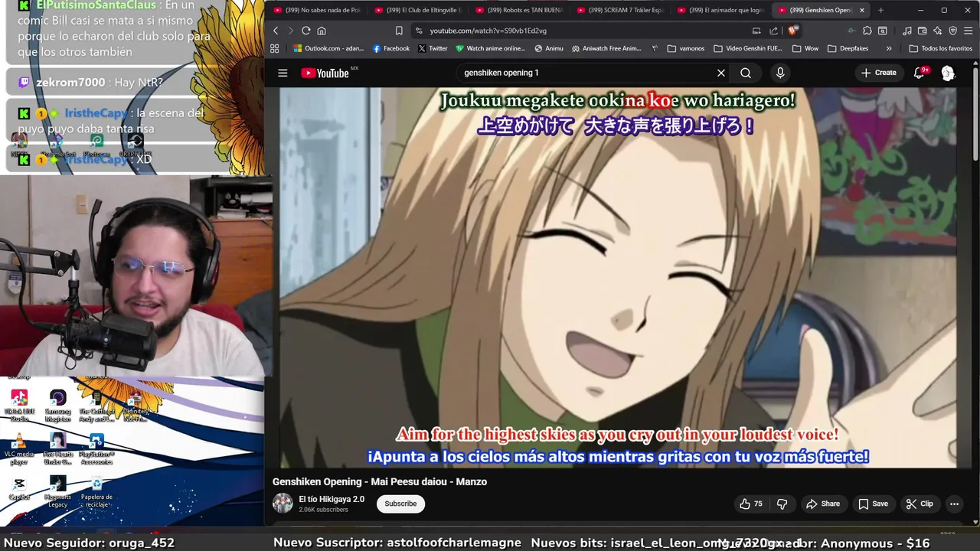The width and height of the screenshot is (980, 551).
Task: Open Animu bookmark
Action: pos(549,48)
